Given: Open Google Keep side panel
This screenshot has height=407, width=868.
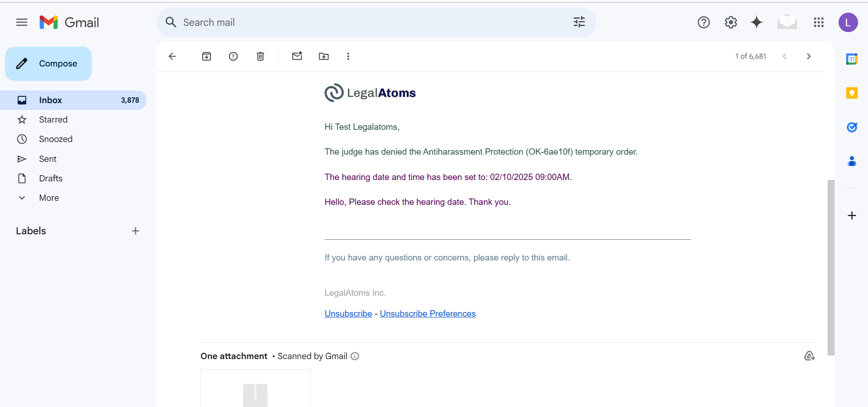Looking at the screenshot, I should (x=852, y=93).
